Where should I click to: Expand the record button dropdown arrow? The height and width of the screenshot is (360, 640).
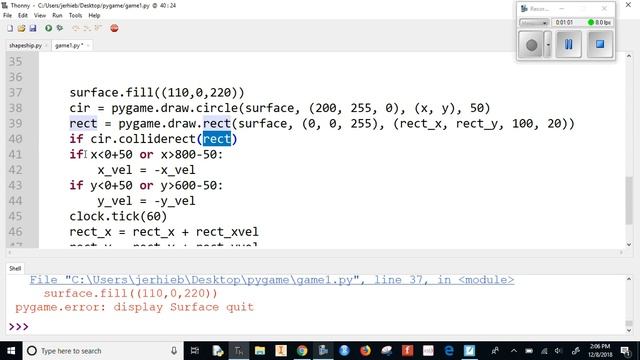[548, 44]
